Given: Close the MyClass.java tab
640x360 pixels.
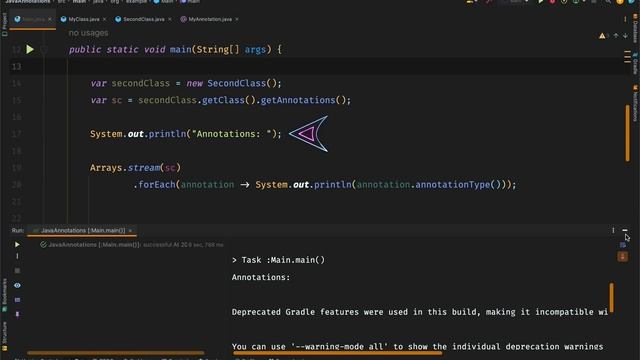Looking at the screenshot, I should click(x=104, y=19).
